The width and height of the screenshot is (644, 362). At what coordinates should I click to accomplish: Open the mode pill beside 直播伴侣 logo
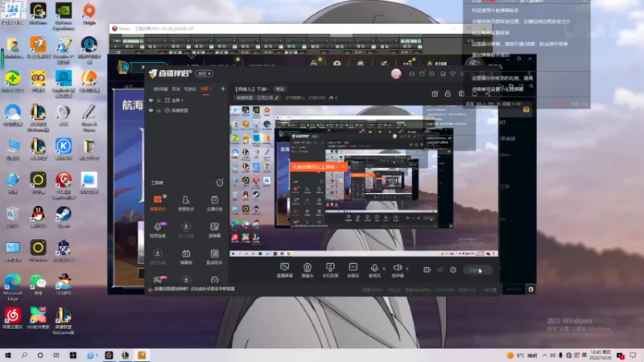coord(204,73)
